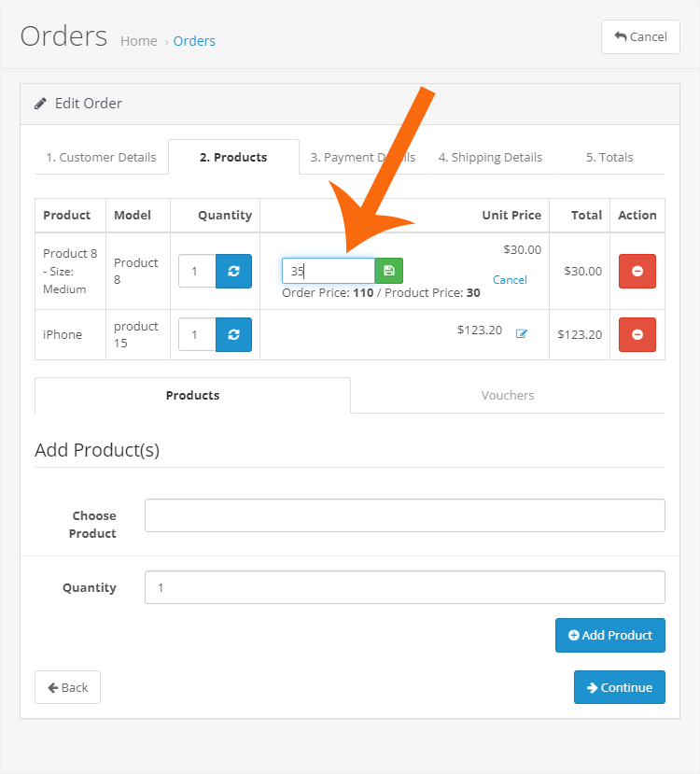Go to the Totals tab

[x=609, y=157]
